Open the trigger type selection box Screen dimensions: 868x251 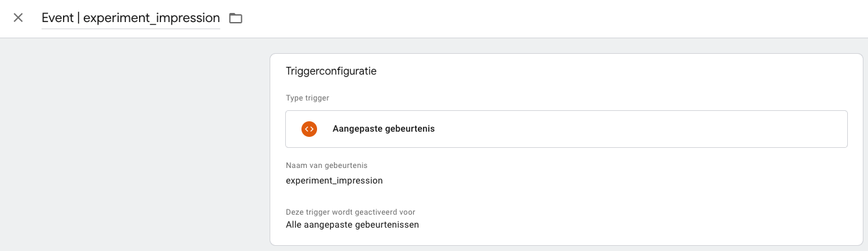567,129
